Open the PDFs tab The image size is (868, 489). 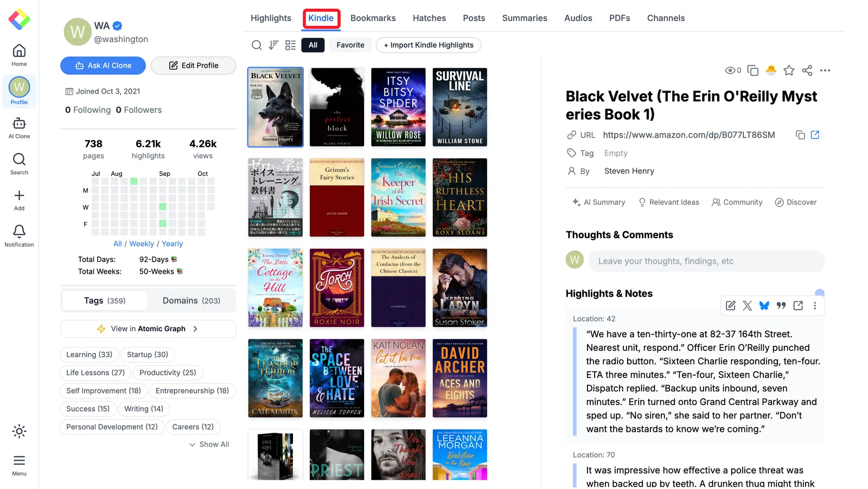[620, 18]
